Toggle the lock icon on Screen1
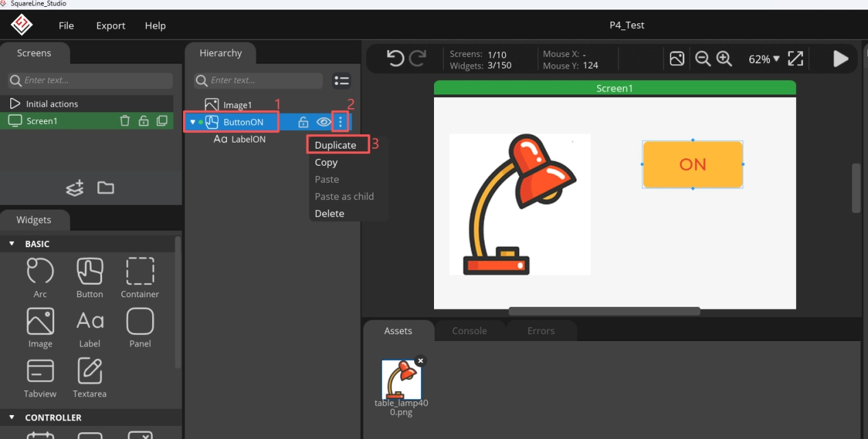The image size is (868, 439). pyautogui.click(x=143, y=121)
